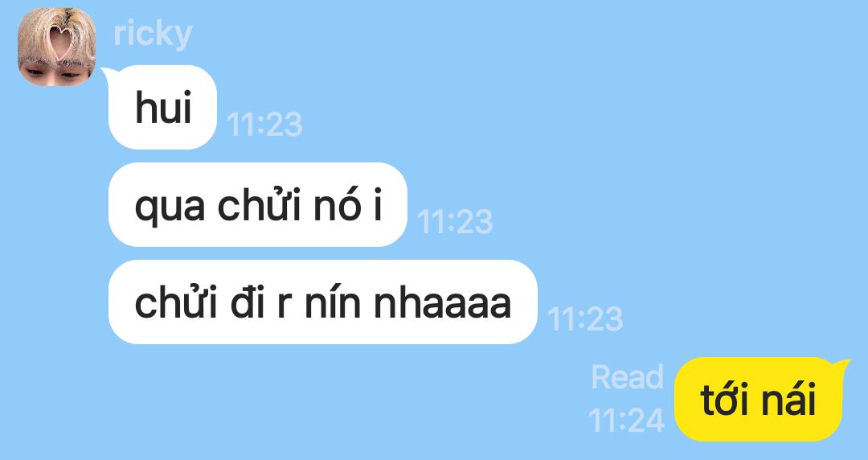This screenshot has height=460, width=868.
Task: Click the 11:24 timestamp under Read
Action: [x=626, y=421]
